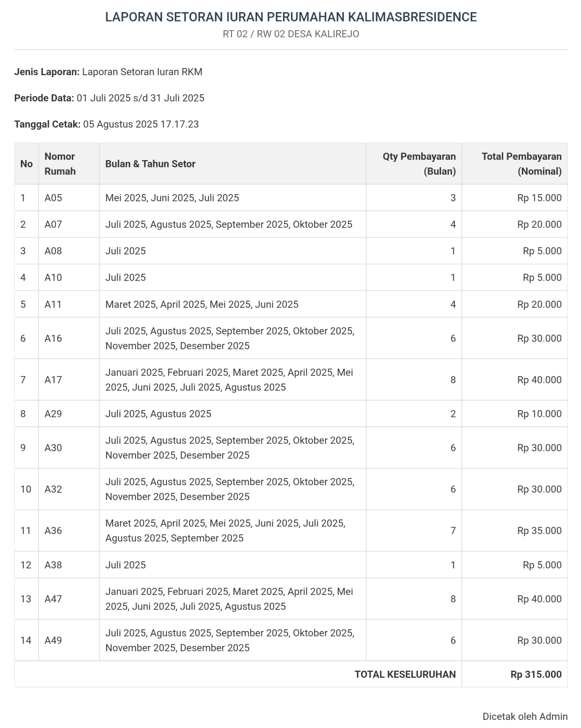Image resolution: width=581 pixels, height=728 pixels.
Task: Select house number A05 cell
Action: pyautogui.click(x=53, y=198)
